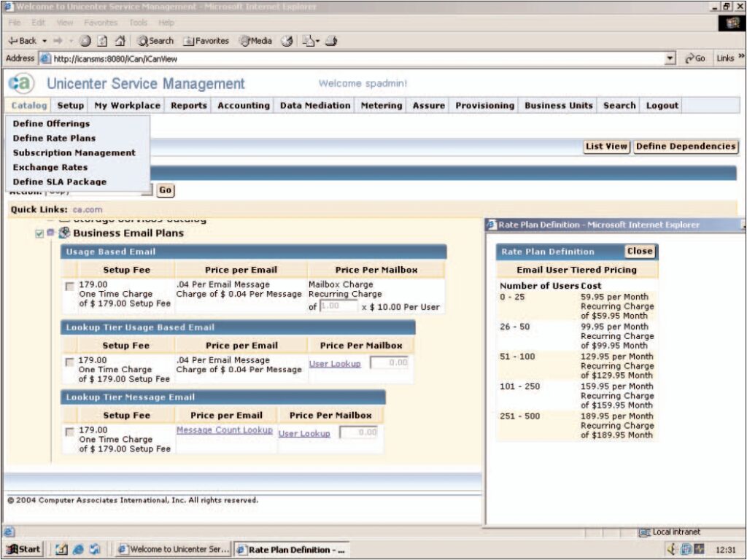Viewport: 747px width, 560px height.
Task: Open User Lookup under Lookup Tier Message Email
Action: 304,434
